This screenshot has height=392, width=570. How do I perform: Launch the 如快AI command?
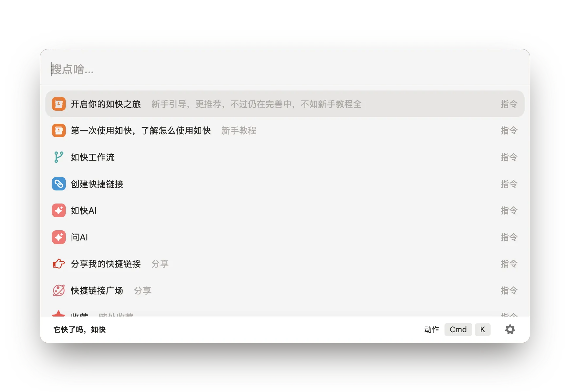285,210
